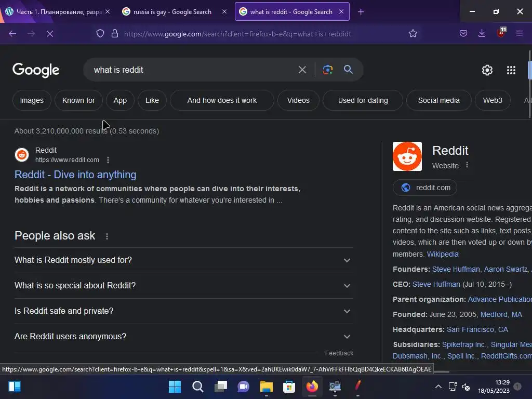Expand "Is Reddit safe and private?"

coord(184,311)
